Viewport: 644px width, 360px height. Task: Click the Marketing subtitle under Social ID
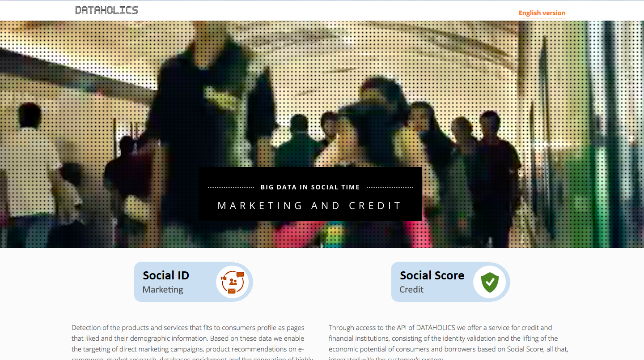[163, 290]
